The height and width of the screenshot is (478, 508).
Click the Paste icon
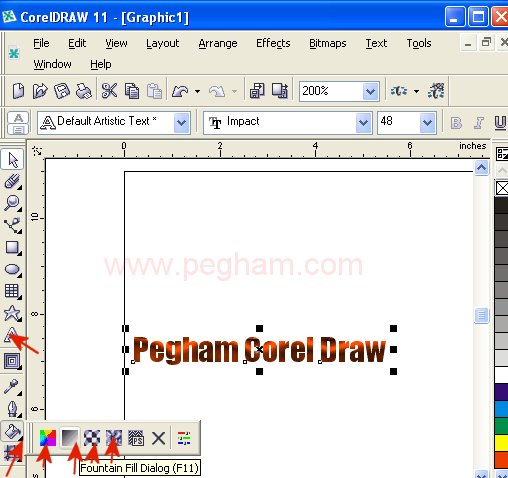point(154,91)
